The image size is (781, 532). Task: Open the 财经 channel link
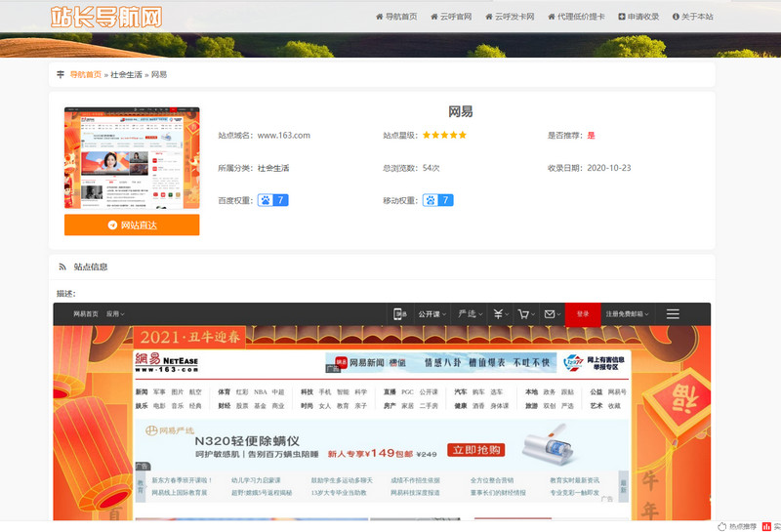tap(225, 405)
